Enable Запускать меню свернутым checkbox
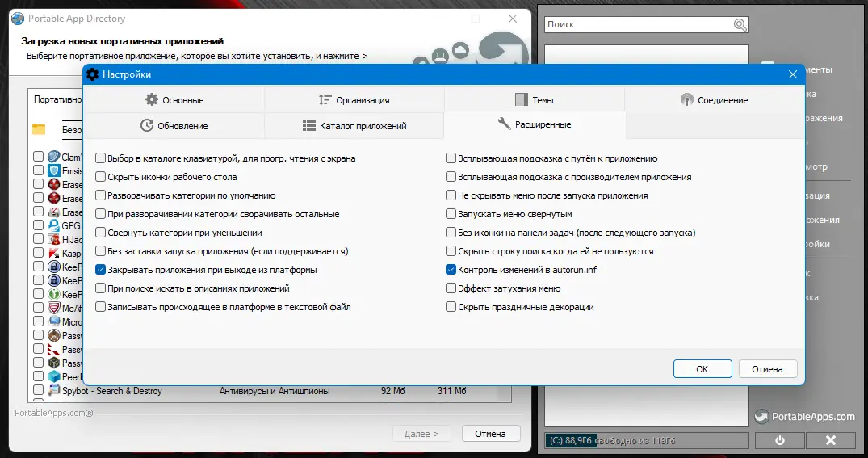Viewport: 868px width, 458px height. (x=451, y=214)
